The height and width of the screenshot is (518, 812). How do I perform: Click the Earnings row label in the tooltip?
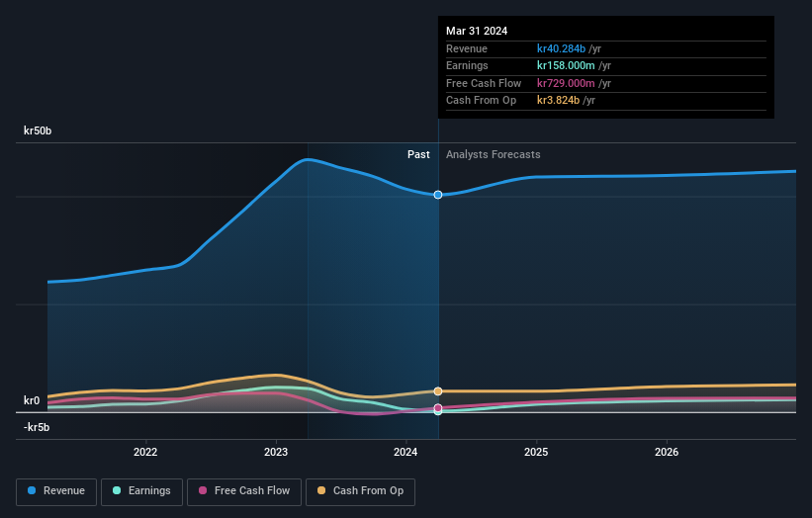click(467, 65)
